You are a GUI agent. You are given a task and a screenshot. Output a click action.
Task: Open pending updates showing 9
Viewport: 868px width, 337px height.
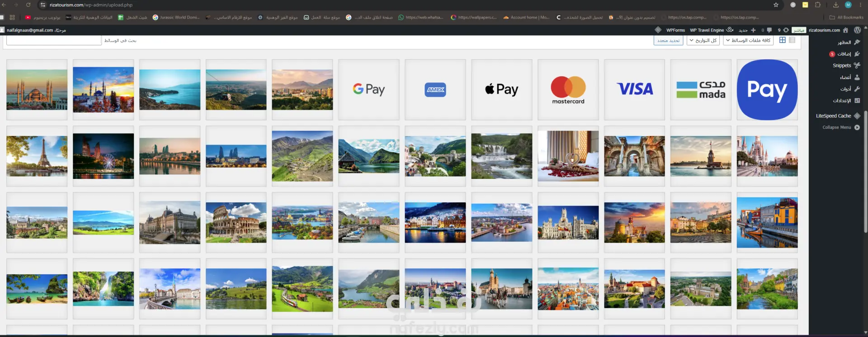click(783, 30)
